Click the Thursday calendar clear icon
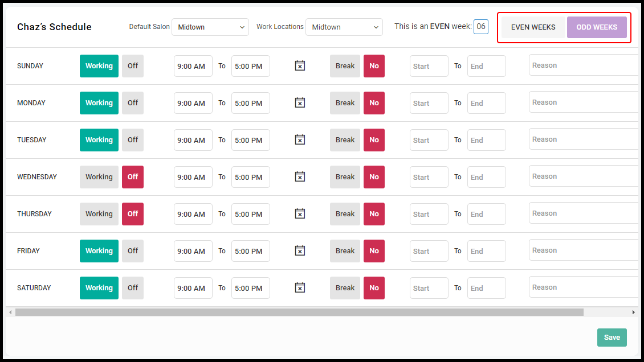Screen dimensions: 644x362 pos(300,213)
